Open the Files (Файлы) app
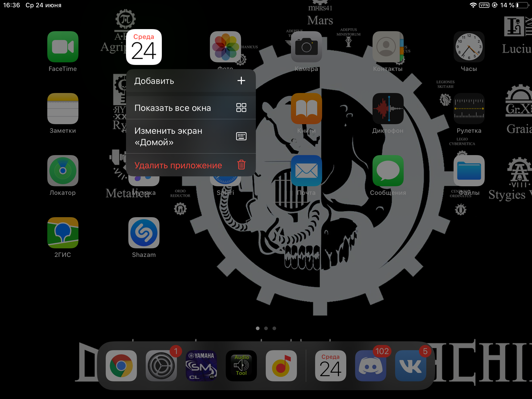Viewport: 532px width, 399px height. (x=469, y=171)
